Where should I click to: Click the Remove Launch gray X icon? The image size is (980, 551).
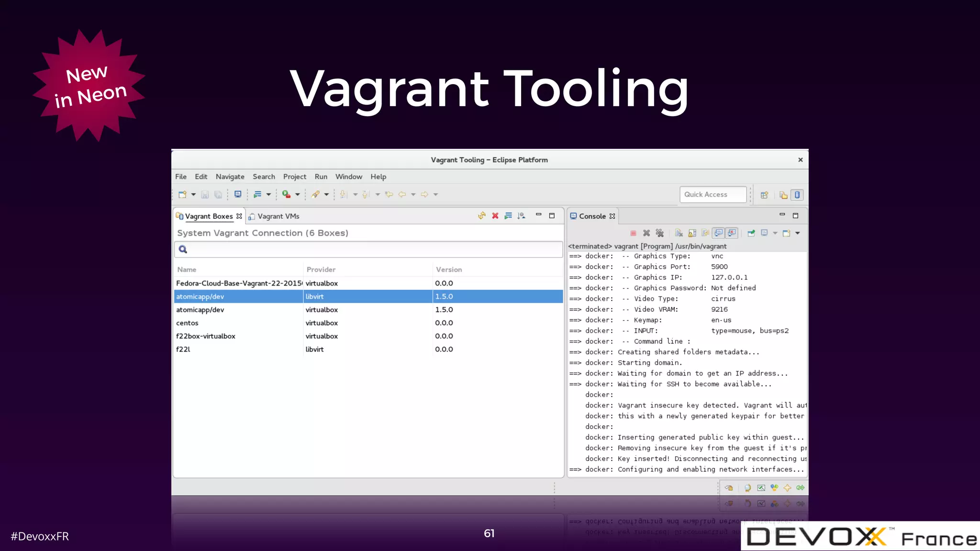[x=646, y=233]
